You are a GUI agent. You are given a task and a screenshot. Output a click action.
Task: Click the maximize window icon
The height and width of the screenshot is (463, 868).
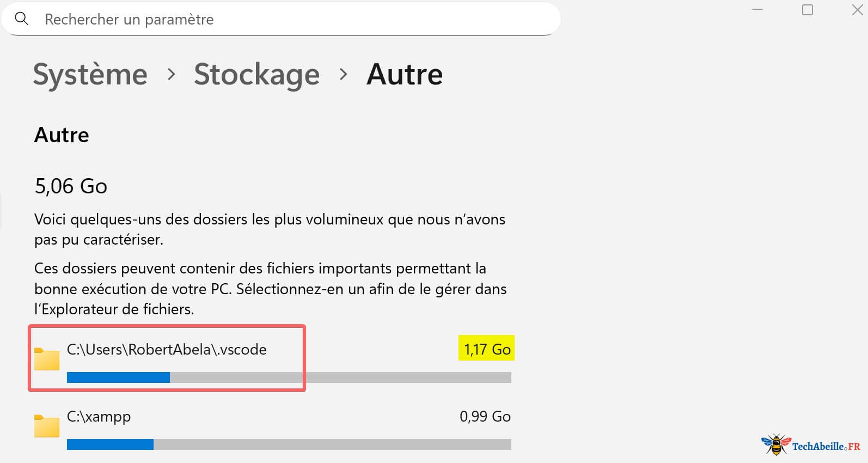(x=807, y=10)
